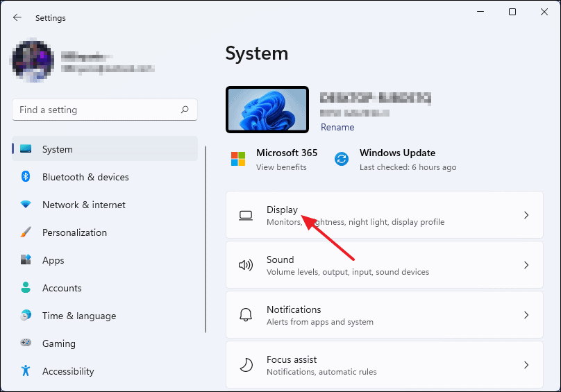Viewport: 561px width, 392px height.
Task: Expand the Focus assist chevron
Action: (x=526, y=365)
